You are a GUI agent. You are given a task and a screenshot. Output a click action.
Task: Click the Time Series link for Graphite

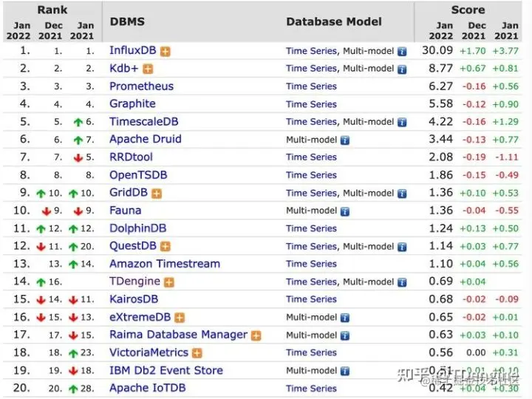[x=311, y=104]
